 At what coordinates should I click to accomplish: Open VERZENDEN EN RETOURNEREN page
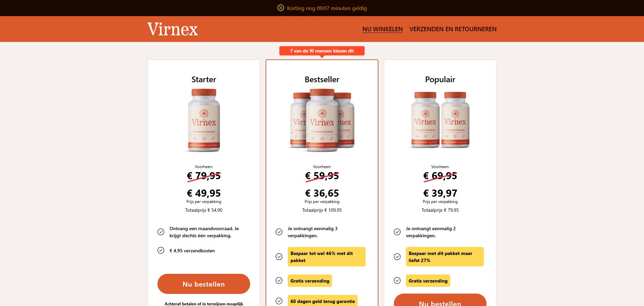(453, 29)
